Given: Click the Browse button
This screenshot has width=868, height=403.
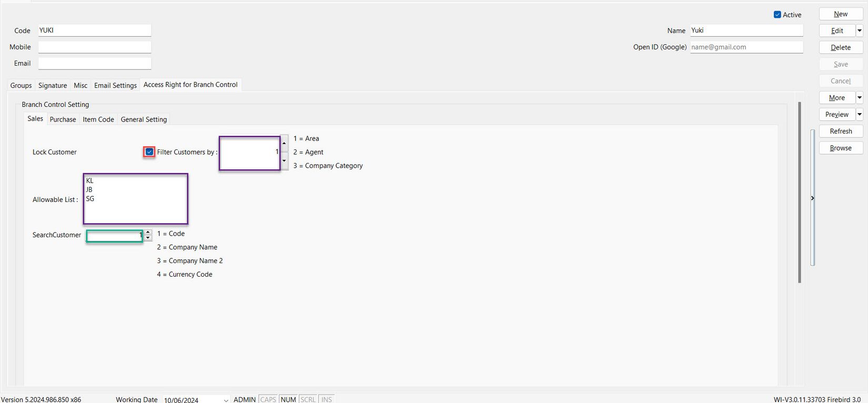Looking at the screenshot, I should point(840,148).
